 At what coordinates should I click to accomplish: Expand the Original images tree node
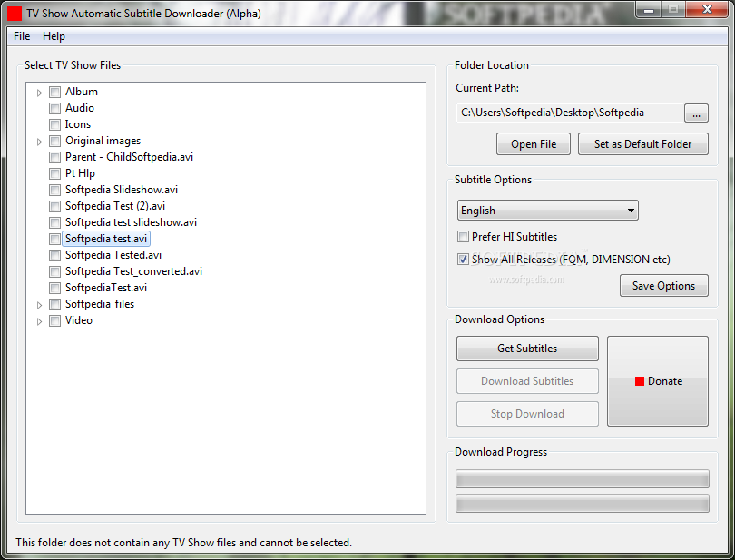click(x=39, y=142)
